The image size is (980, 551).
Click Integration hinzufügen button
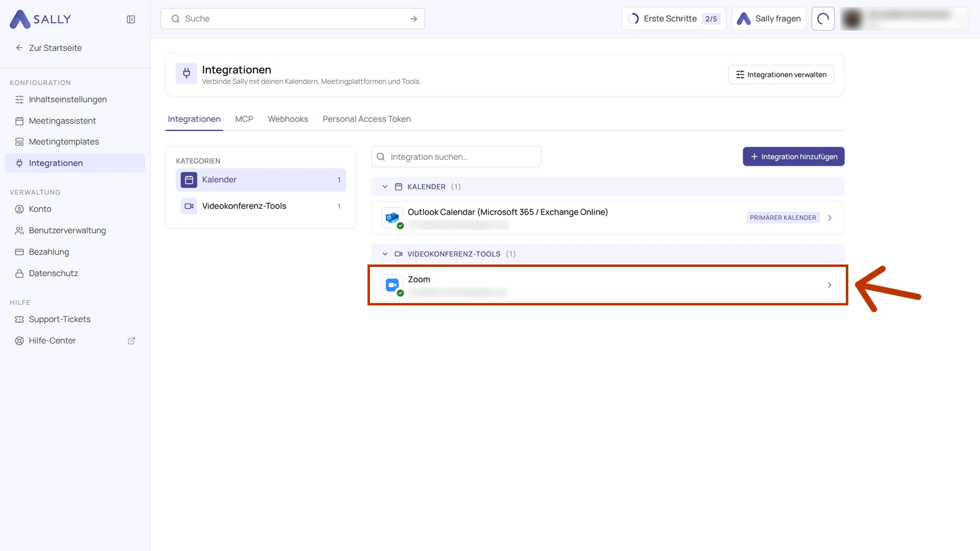794,157
